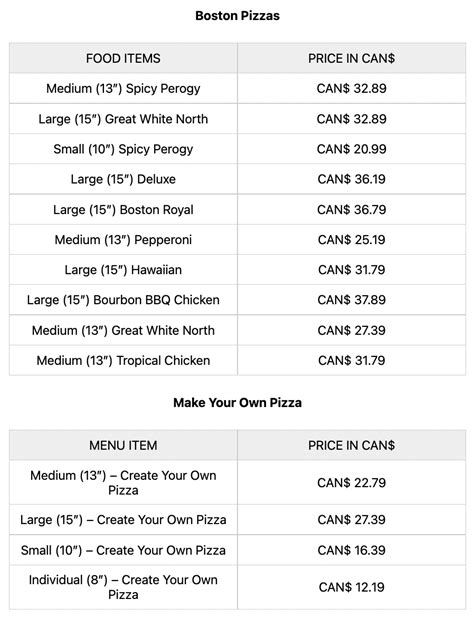Screen dimensions: 474x619
Task: Select Large (15") Boston Royal item
Action: [x=123, y=210]
